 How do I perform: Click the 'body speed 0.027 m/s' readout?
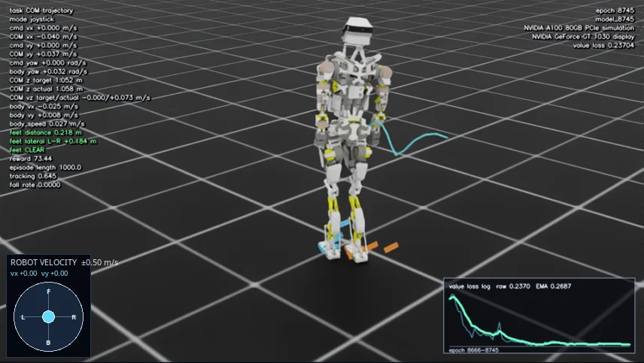(47, 124)
